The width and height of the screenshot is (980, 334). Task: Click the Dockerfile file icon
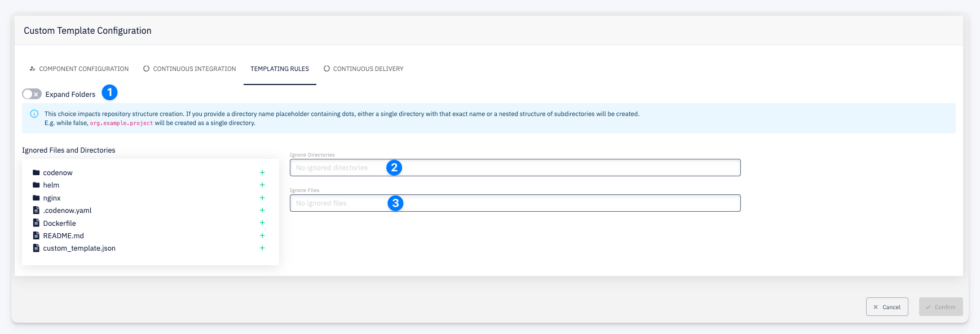(36, 222)
